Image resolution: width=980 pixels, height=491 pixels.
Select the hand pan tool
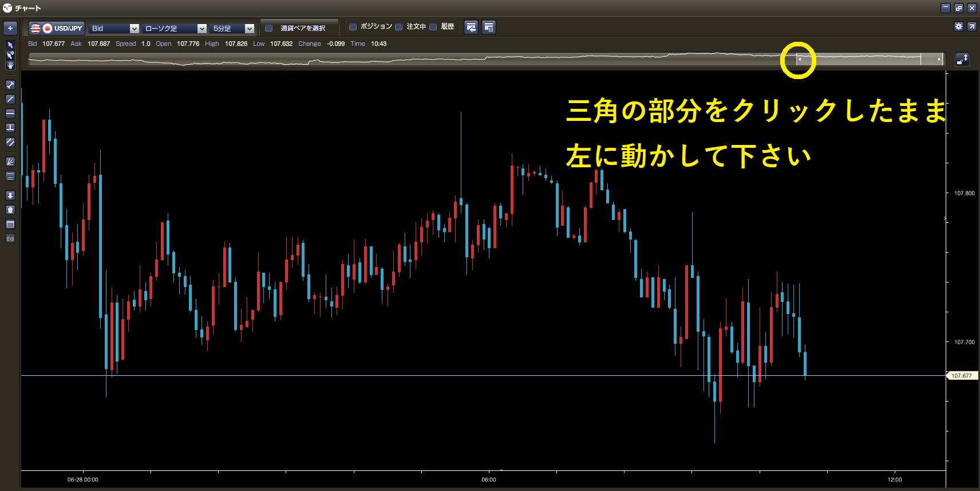(x=10, y=65)
